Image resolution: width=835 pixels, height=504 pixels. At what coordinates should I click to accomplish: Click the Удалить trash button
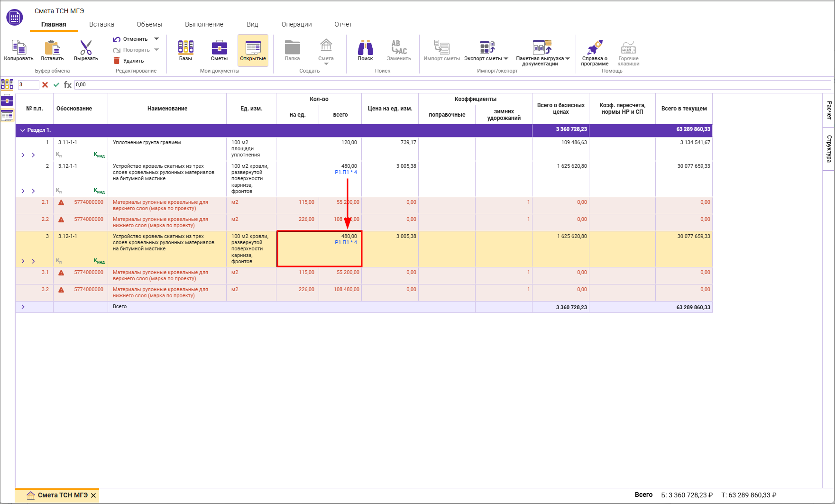click(x=128, y=61)
